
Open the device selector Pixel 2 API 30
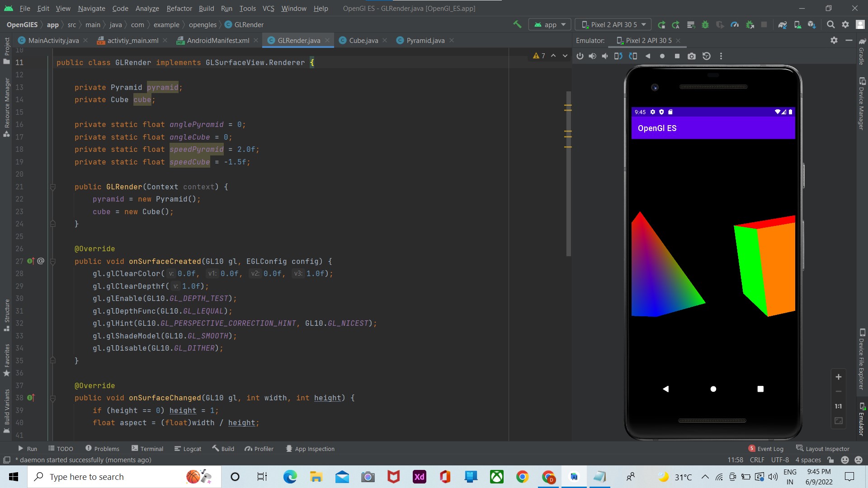pos(613,24)
